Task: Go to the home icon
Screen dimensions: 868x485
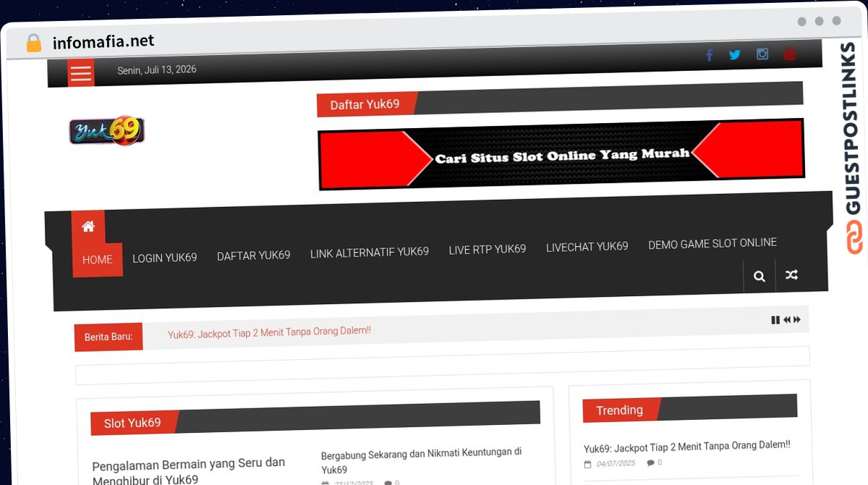Action: 88,227
